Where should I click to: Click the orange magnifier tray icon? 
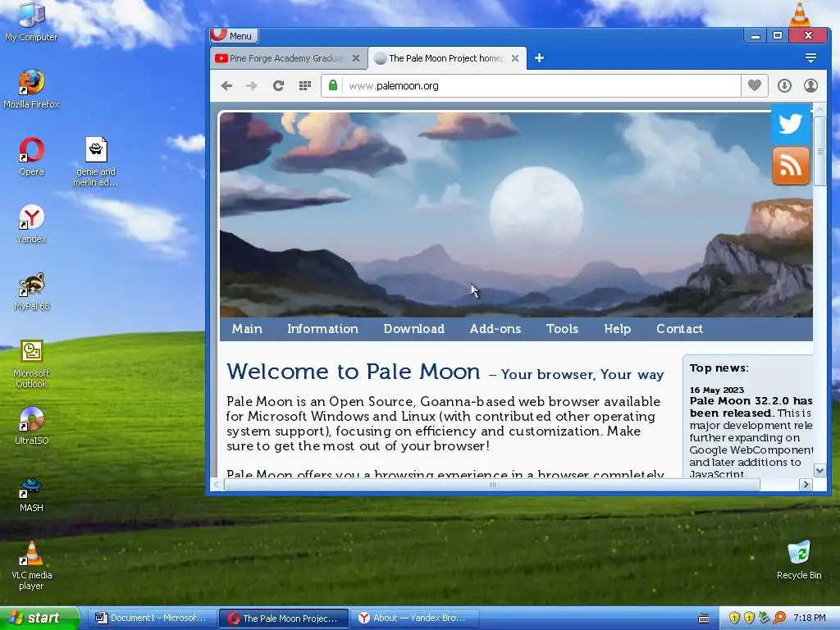[x=780, y=619]
